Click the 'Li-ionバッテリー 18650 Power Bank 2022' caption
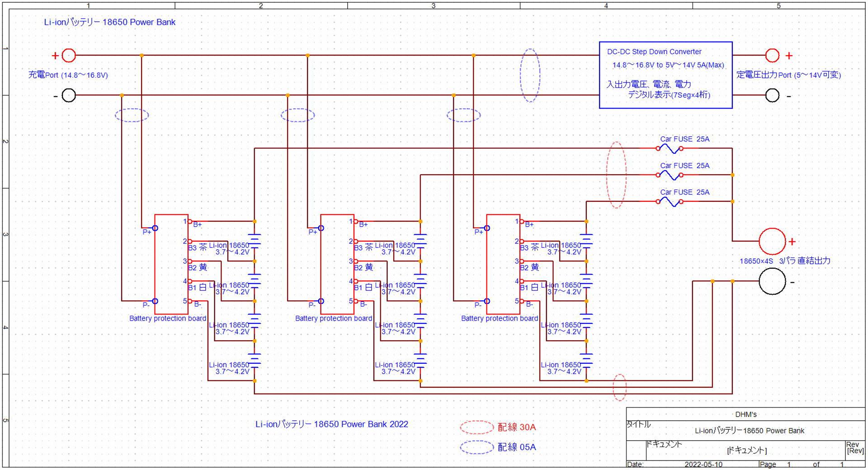868x470 pixels. [x=332, y=424]
